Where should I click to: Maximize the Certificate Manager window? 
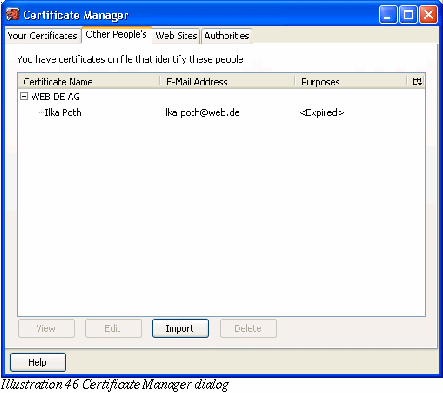point(408,15)
